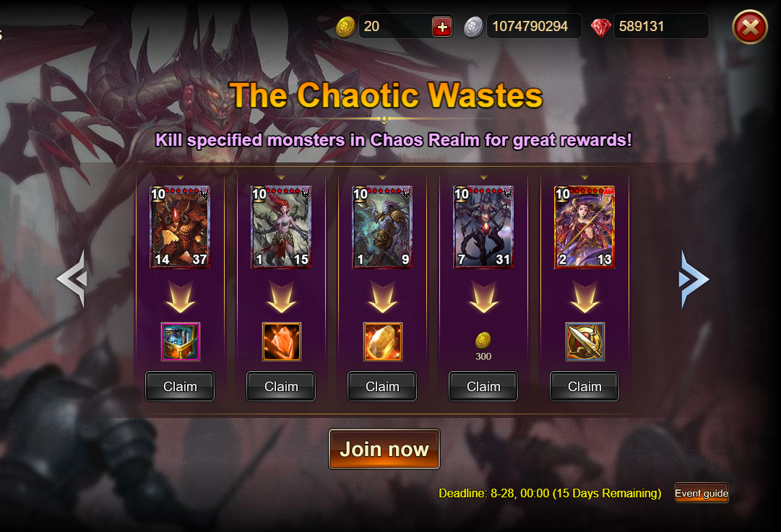Open the treasure chest reward icon
This screenshot has width=781, height=532.
tap(181, 341)
